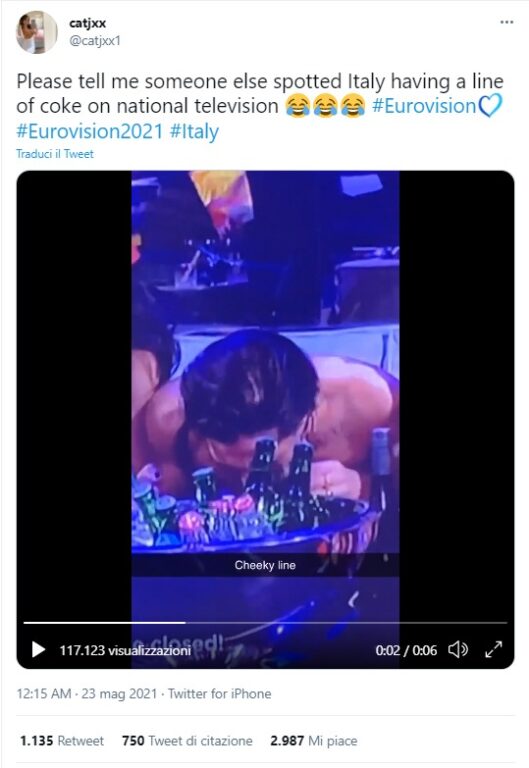Click the 117.123 visualizzazioni view count
The height and width of the screenshot is (768, 529).
[x=125, y=650]
